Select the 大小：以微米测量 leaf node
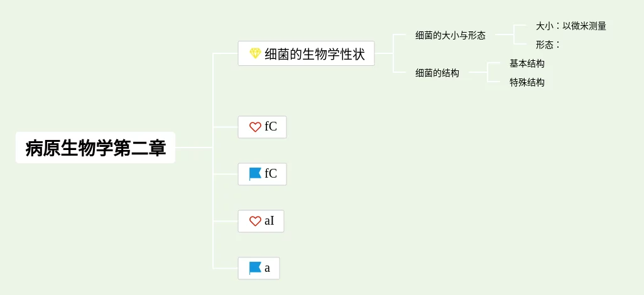Viewport: 644px width, 295px height. [571, 26]
